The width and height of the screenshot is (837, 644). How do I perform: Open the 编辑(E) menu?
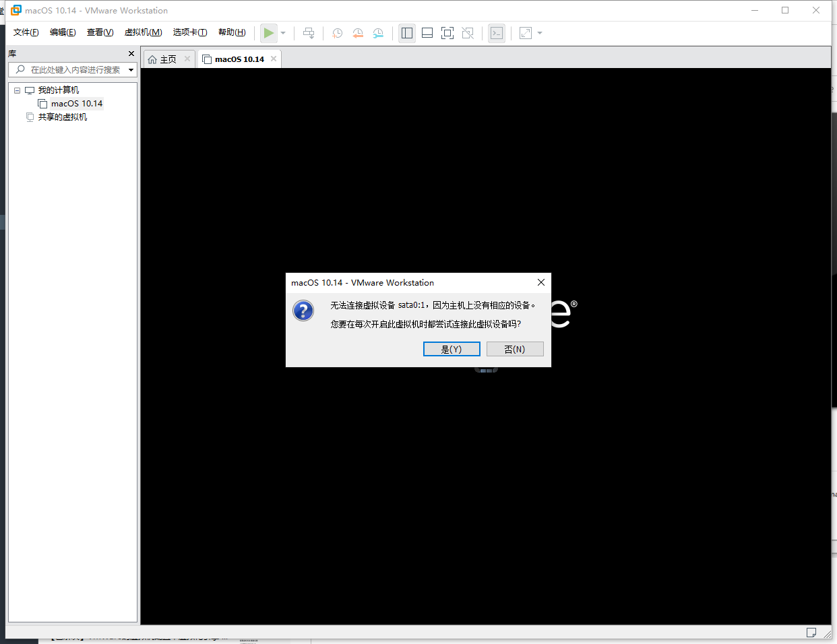63,32
